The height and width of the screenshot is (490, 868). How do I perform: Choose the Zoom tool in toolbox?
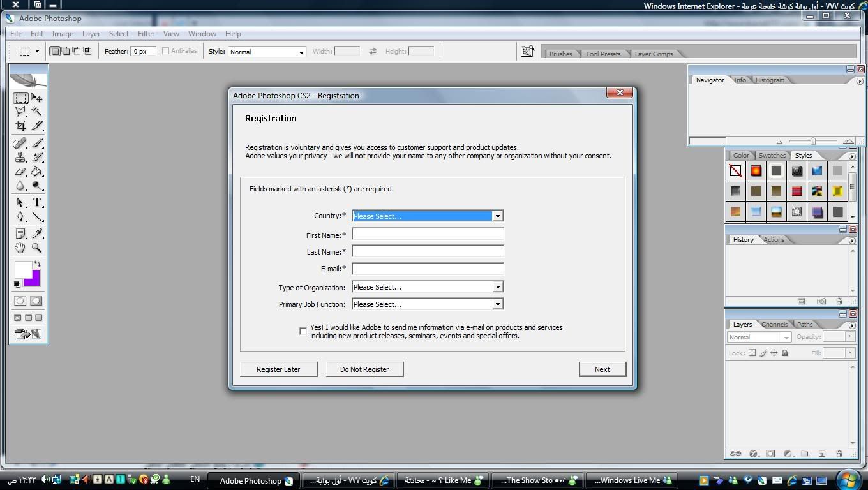tap(37, 248)
